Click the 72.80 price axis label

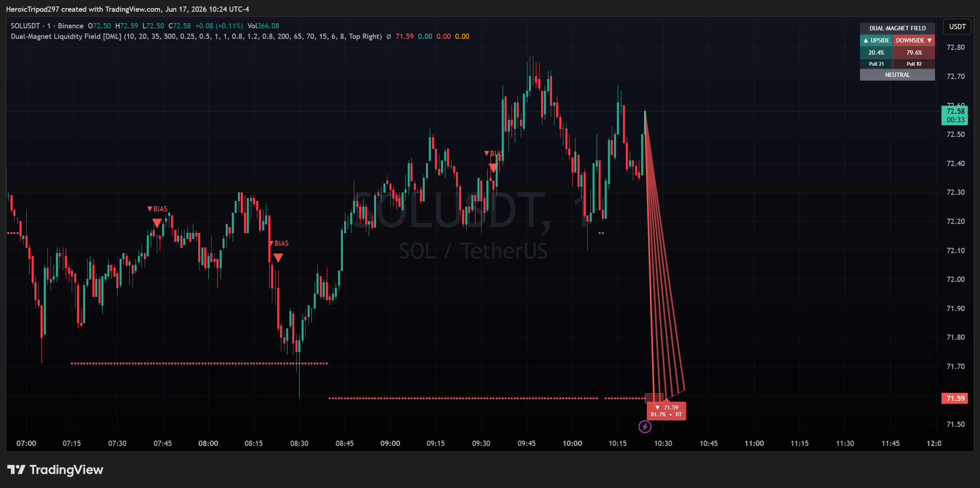point(955,47)
